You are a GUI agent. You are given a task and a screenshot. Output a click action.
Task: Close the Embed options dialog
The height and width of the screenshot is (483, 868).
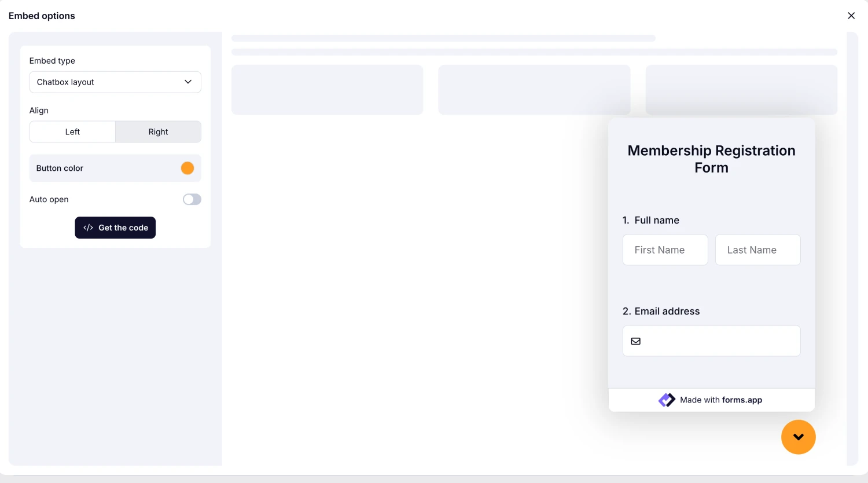coord(851,16)
